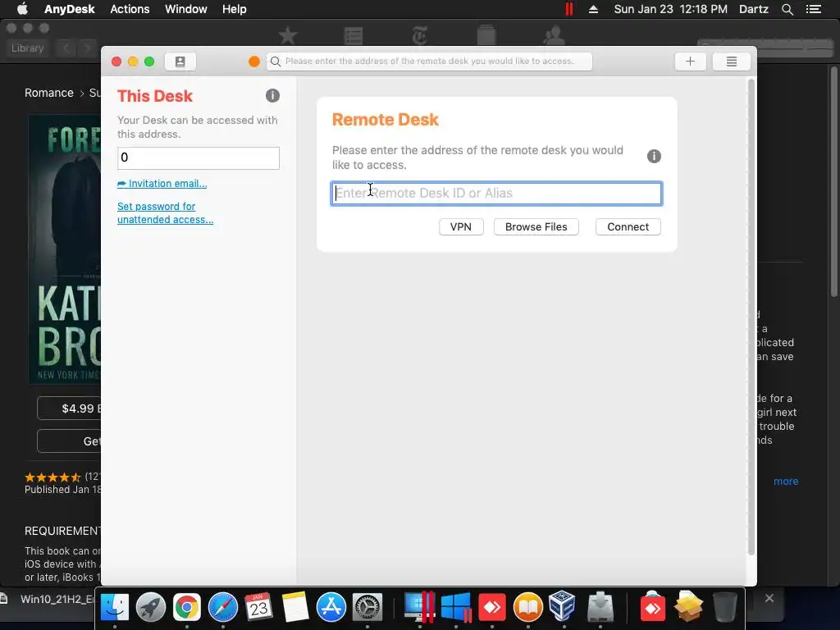The image size is (840, 630).
Task: Open Launchpad from the Dock
Action: pos(151,607)
